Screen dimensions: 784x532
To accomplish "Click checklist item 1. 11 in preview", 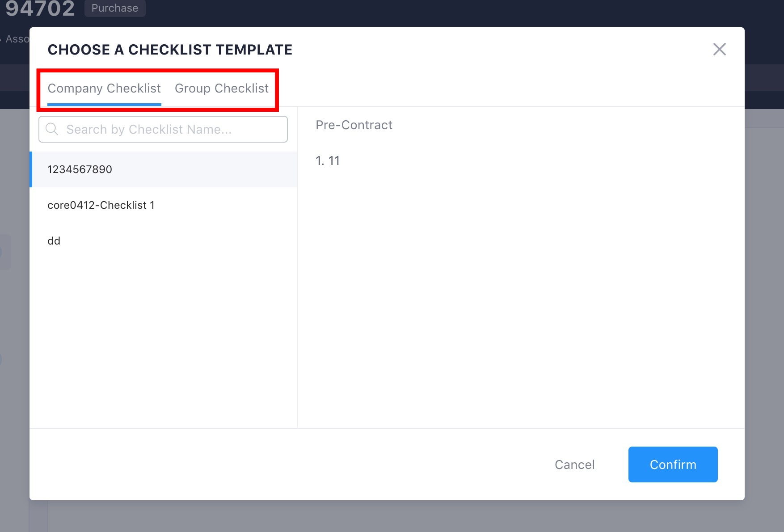I will tap(328, 161).
